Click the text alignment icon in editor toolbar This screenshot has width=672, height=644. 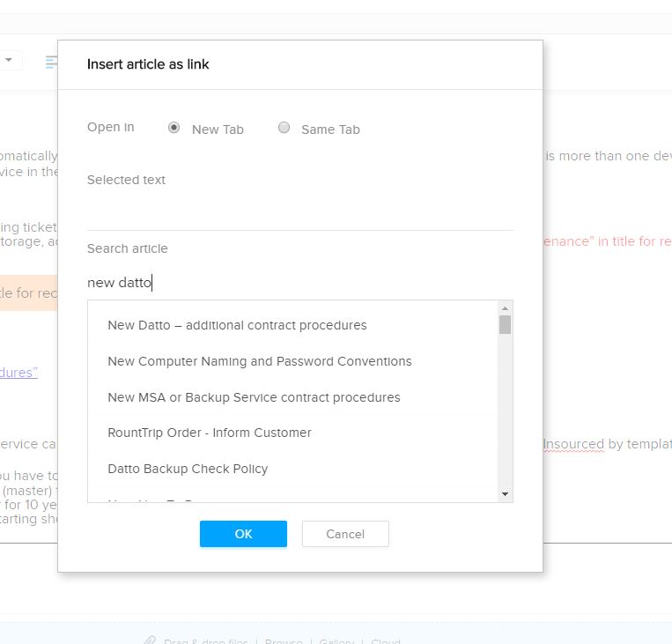[51, 63]
